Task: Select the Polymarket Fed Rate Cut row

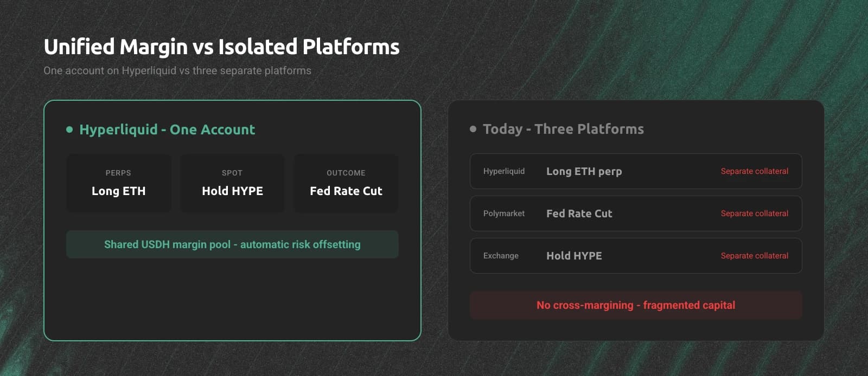Action: 635,213
